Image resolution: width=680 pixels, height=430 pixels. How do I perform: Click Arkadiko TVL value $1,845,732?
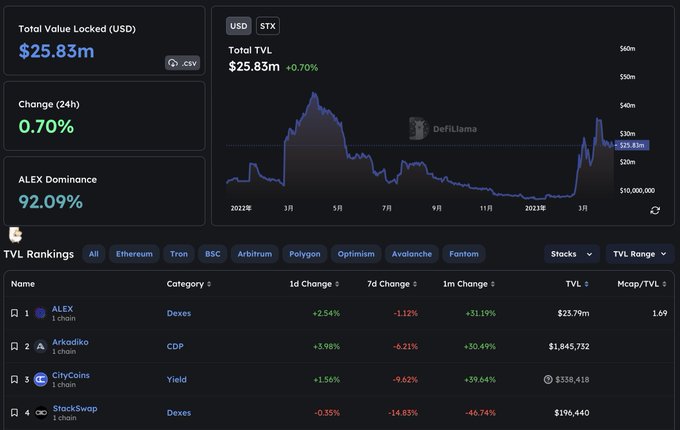[x=569, y=346]
